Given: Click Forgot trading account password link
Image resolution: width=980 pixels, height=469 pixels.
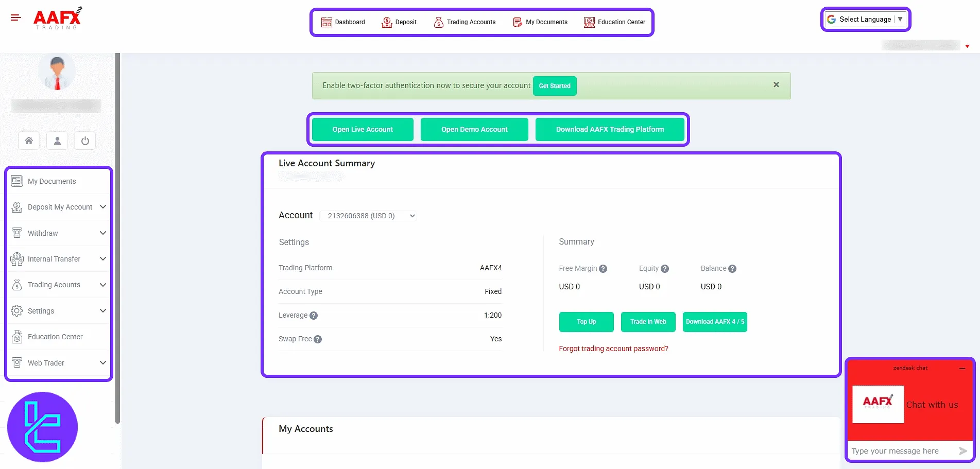Looking at the screenshot, I should click(x=613, y=349).
